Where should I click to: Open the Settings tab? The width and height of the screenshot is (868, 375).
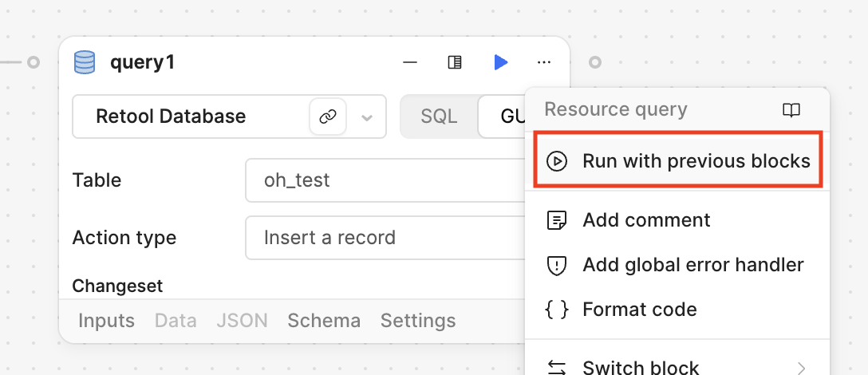point(418,321)
